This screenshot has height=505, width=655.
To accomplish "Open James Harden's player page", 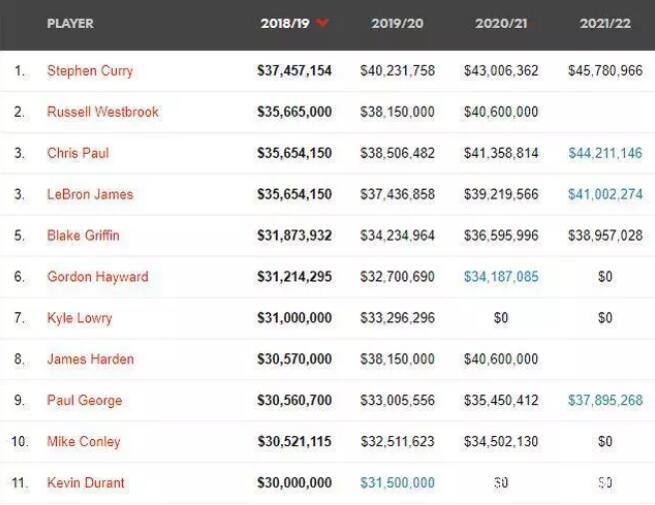I will pyautogui.click(x=90, y=359).
